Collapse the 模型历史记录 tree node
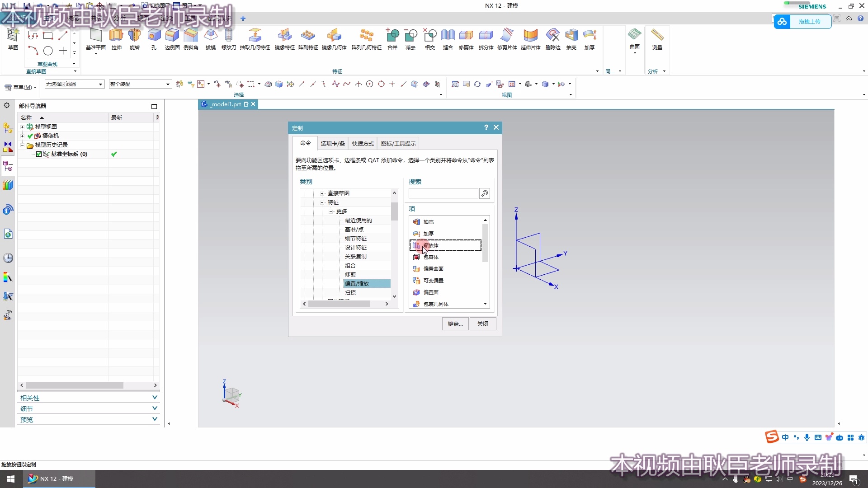 point(22,145)
